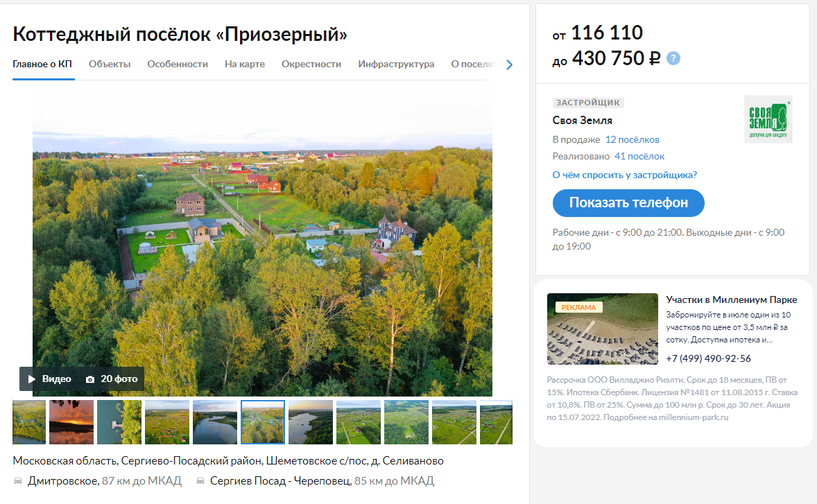Open the Инфраструктура tab
This screenshot has width=817, height=504.
tap(396, 64)
